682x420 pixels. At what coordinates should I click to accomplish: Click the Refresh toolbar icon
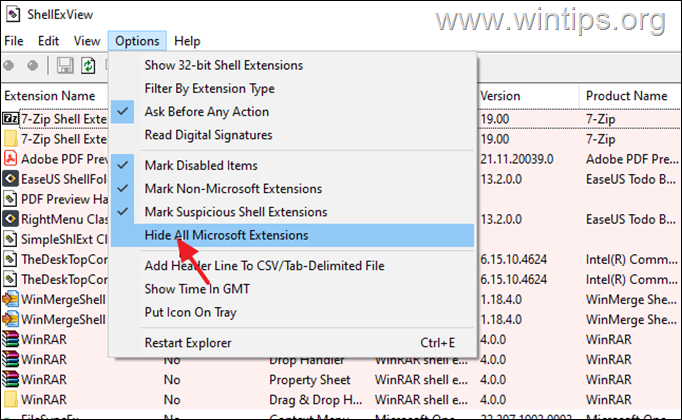pyautogui.click(x=88, y=66)
